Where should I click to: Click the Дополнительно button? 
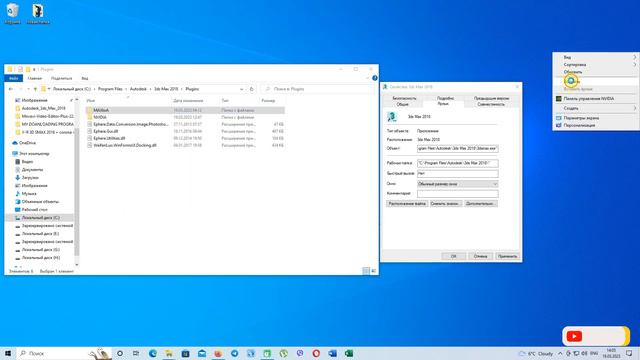tap(480, 204)
